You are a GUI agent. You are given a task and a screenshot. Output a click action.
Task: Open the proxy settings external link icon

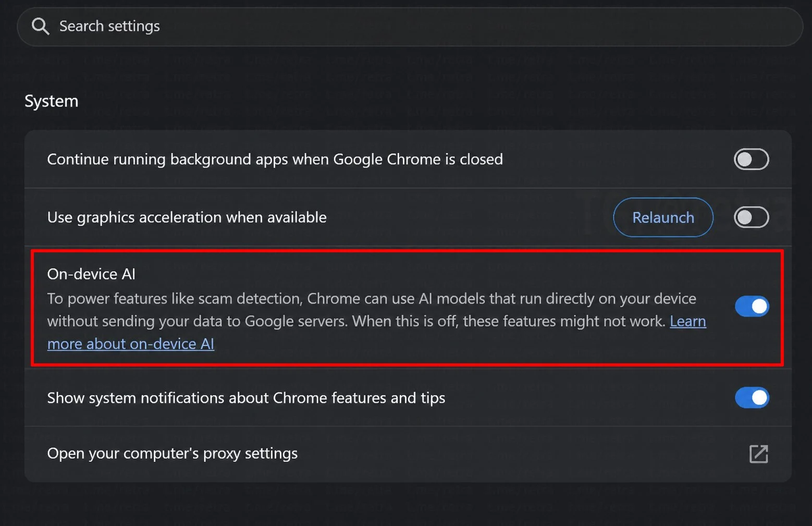click(759, 454)
